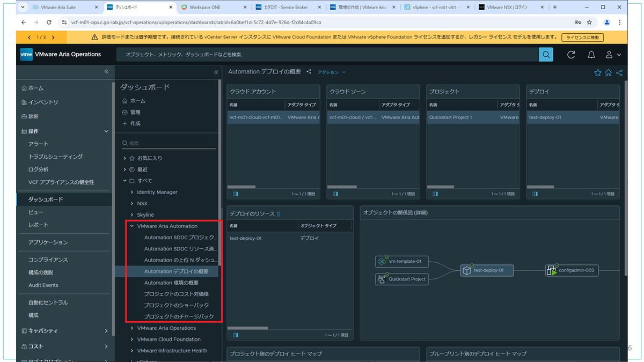Click browser address bar URL

196,23
